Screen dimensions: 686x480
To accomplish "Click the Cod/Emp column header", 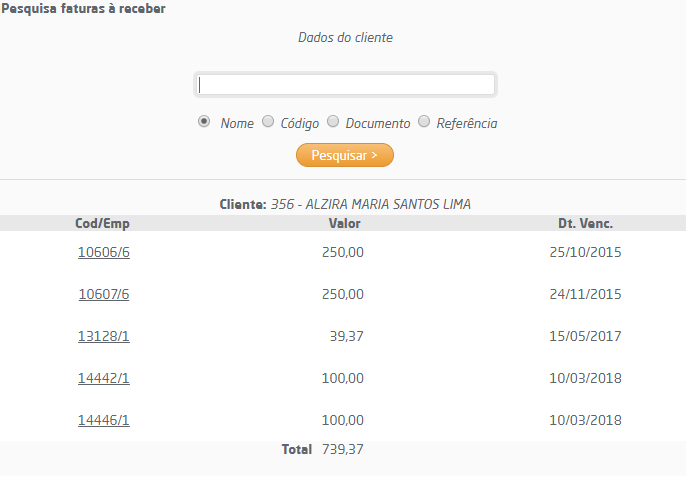I will [x=103, y=223].
